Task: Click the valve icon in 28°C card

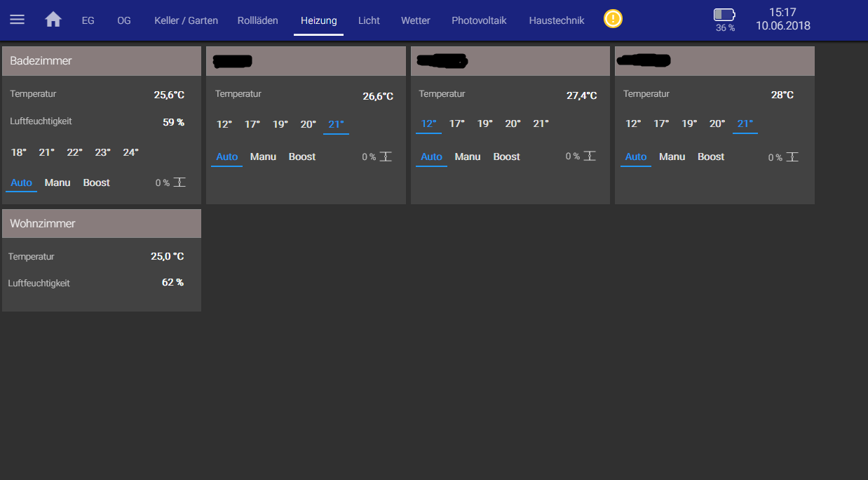Action: click(792, 157)
